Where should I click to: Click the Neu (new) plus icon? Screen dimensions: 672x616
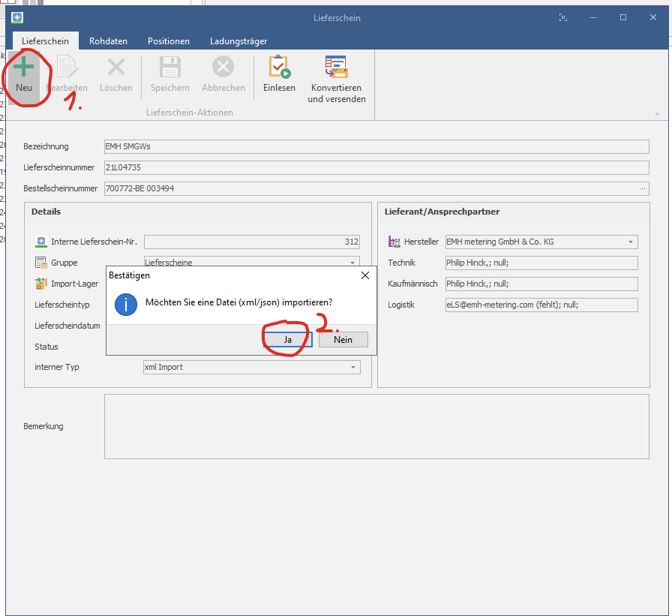(x=24, y=68)
